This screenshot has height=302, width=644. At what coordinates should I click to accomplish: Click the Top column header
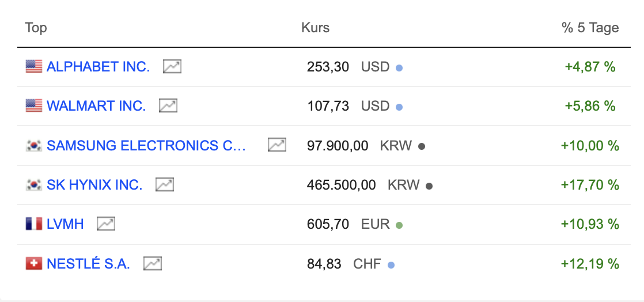point(36,28)
